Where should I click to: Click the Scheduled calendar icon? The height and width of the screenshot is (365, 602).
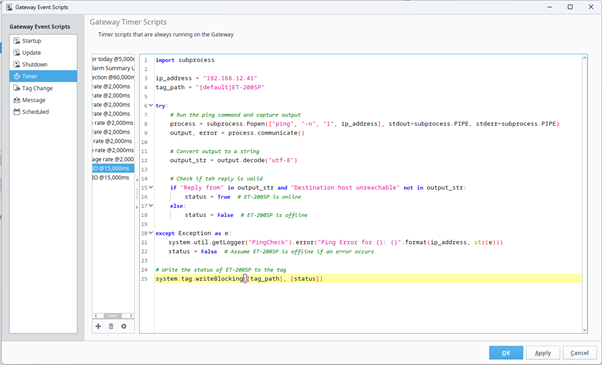click(x=17, y=112)
